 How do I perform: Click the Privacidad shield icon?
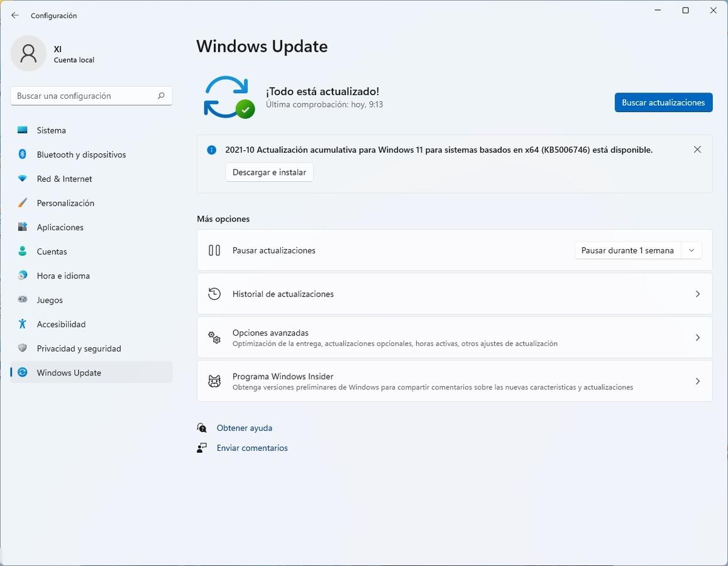tap(22, 348)
